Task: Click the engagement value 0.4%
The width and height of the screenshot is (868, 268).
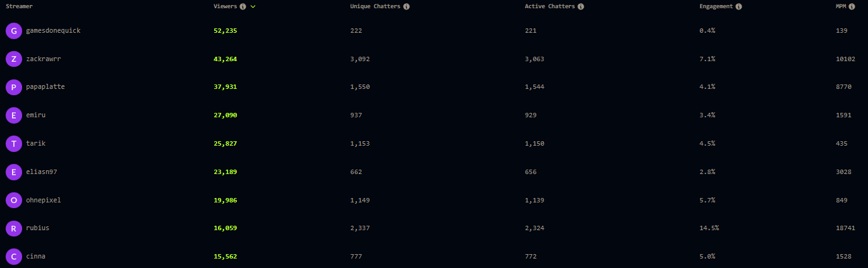Action: point(707,30)
